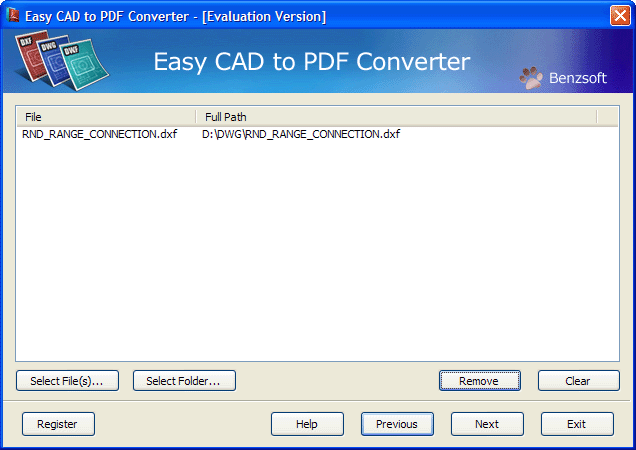Open the Register dialog

coord(58,424)
